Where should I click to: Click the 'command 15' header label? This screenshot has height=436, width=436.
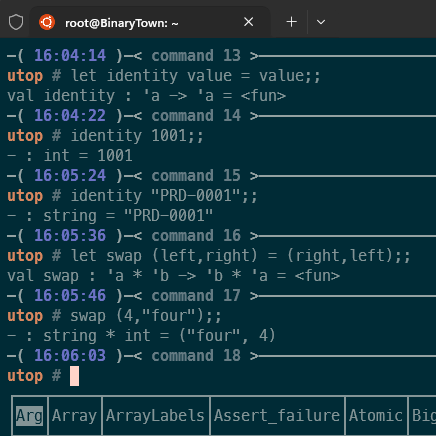pyautogui.click(x=196, y=176)
